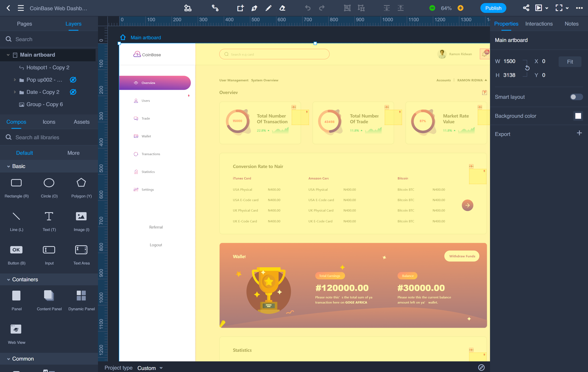588x372 pixels.
Task: Switch to the Interactions tab
Action: [x=539, y=24]
